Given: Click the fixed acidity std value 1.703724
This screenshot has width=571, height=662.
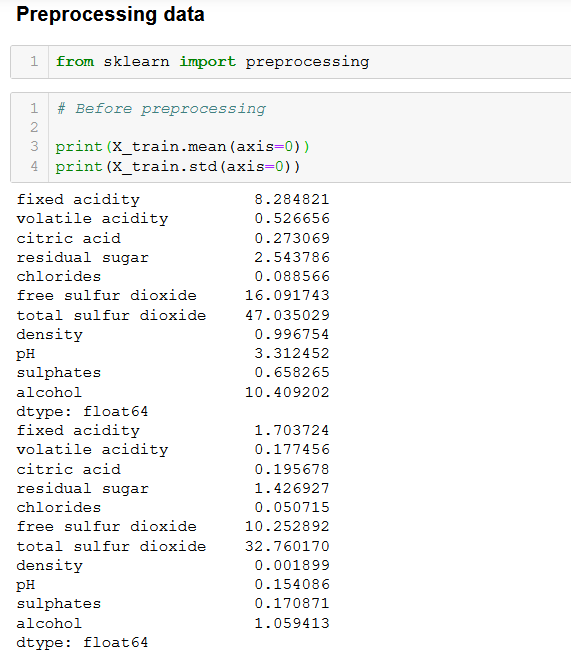Looking at the screenshot, I should [x=291, y=431].
